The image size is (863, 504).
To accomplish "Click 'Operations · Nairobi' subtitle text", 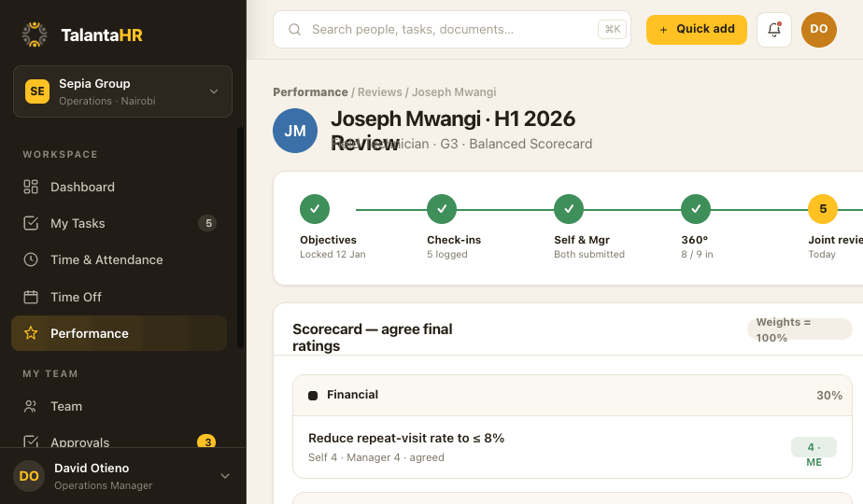I will point(106,101).
